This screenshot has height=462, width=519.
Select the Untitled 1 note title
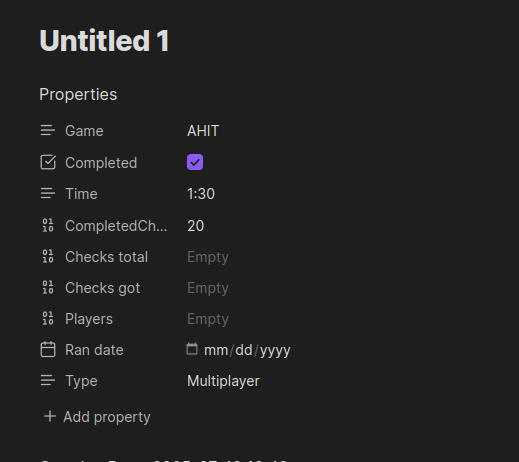point(104,41)
